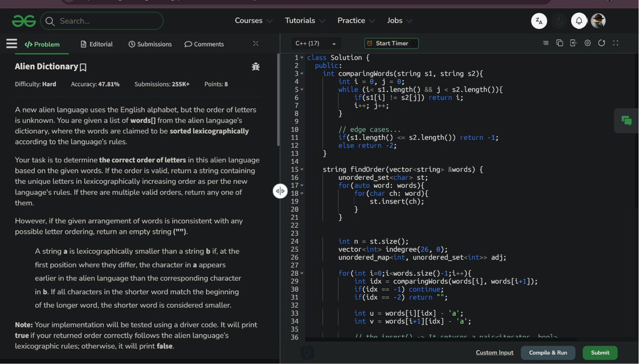The height and width of the screenshot is (364, 639).
Task: Click the problem description scrollbar
Action: [x=278, y=100]
